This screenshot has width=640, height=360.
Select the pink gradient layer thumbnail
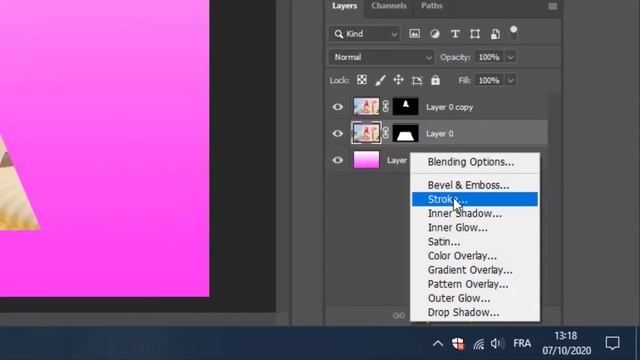pyautogui.click(x=366, y=160)
